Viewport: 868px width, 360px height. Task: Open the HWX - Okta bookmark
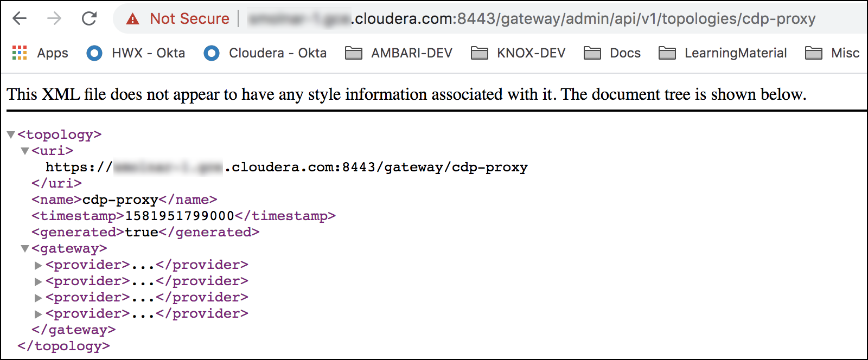tap(136, 53)
